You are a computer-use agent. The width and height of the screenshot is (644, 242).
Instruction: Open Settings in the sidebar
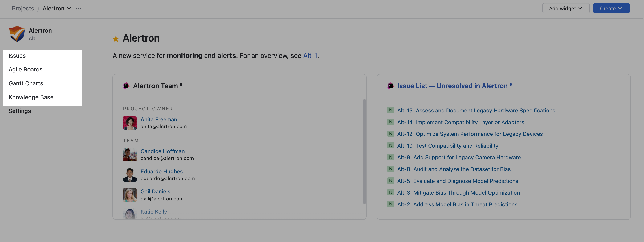pos(20,111)
